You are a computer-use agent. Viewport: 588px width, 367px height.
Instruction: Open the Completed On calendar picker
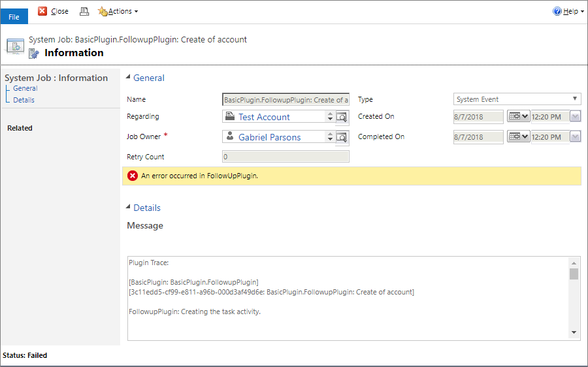518,137
